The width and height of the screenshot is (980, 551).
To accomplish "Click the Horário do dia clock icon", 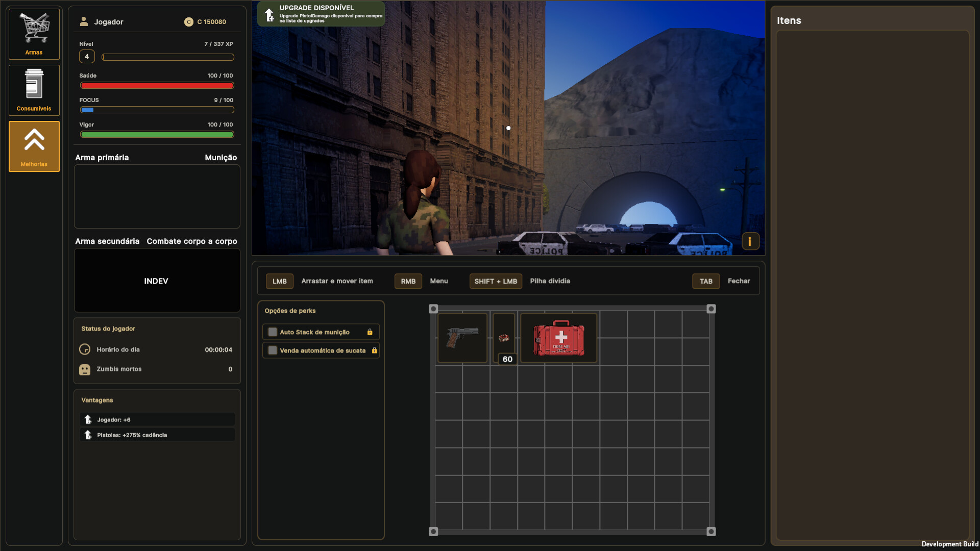I will pos(85,349).
